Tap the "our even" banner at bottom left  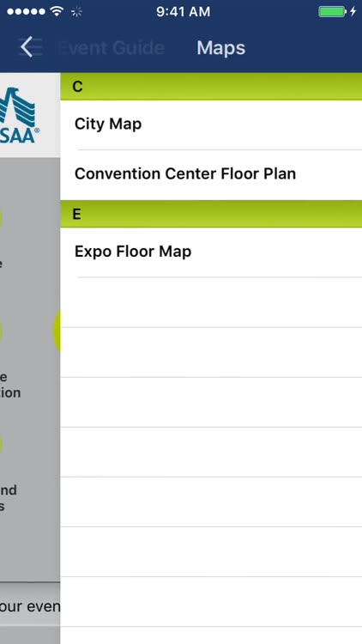coord(30,606)
